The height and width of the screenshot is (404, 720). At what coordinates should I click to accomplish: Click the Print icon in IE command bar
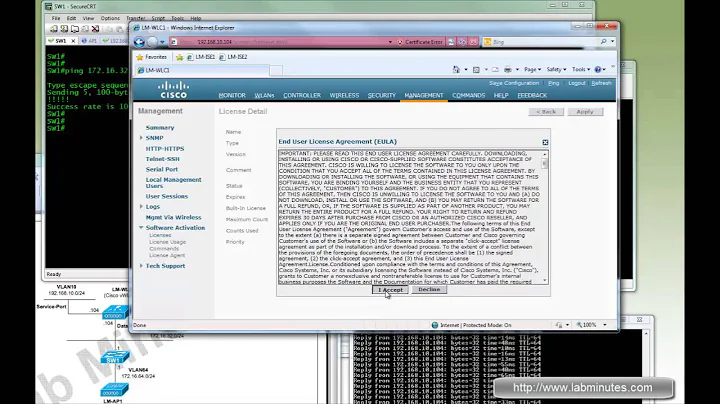[507, 70]
